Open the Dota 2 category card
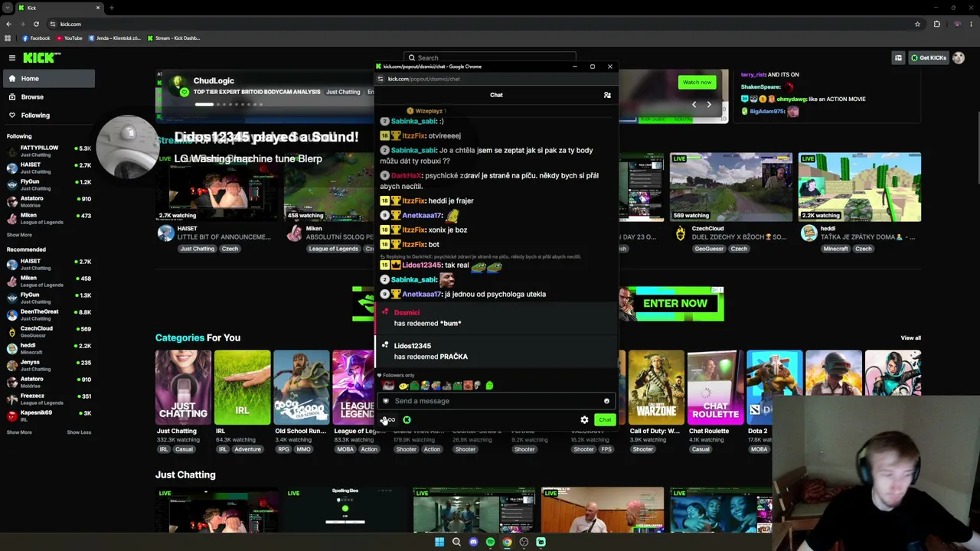Image resolution: width=980 pixels, height=551 pixels. point(774,387)
